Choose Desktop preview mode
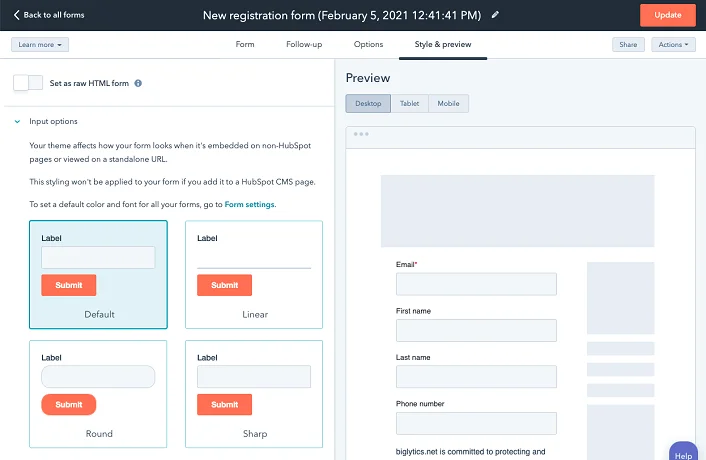Viewport: 706px width, 460px height. click(368, 104)
